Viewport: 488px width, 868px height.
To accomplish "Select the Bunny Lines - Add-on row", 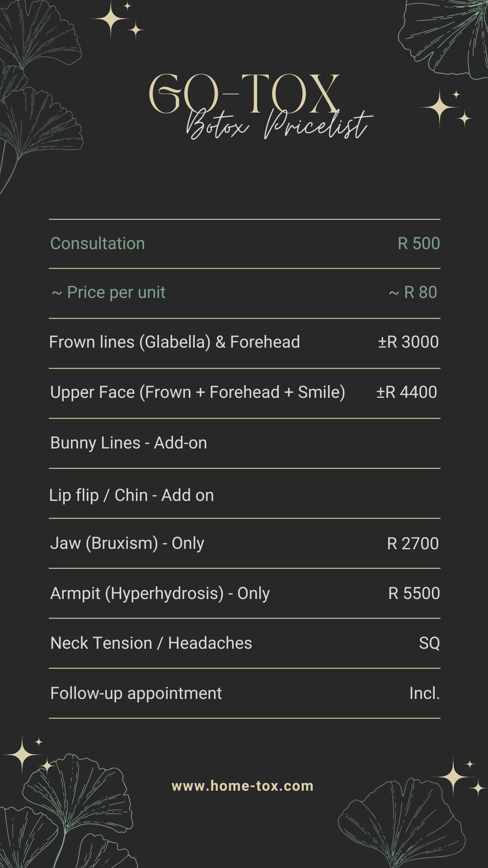I will 129,443.
